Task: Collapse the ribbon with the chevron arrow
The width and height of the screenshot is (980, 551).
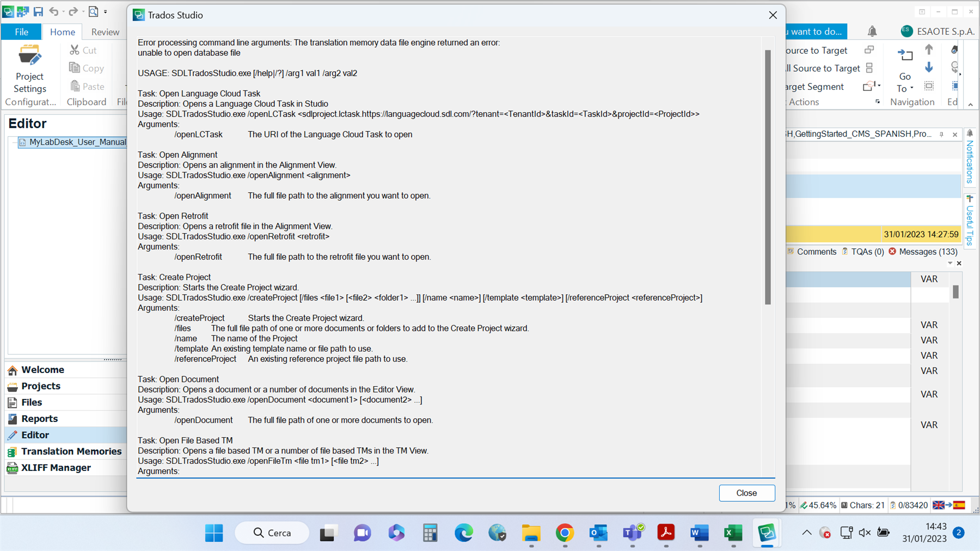Action: point(970,104)
